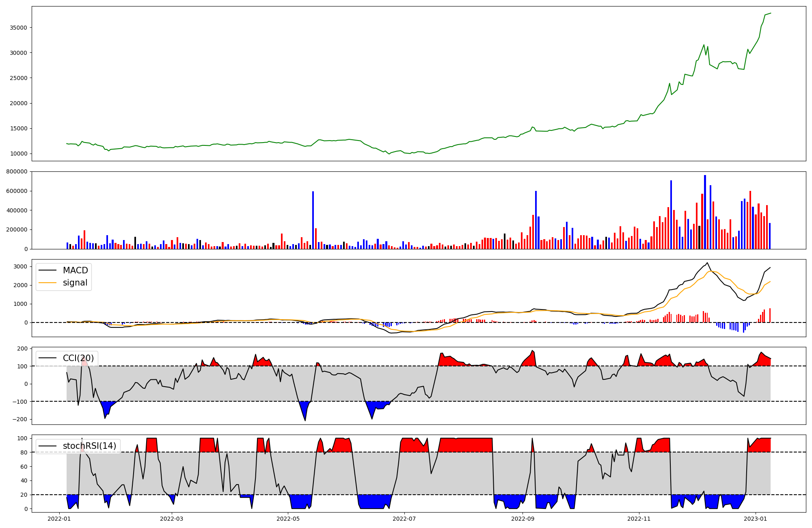Screen dimensions: 812x528
Task: Click the -200 CCI axis label
Action: click(19, 420)
